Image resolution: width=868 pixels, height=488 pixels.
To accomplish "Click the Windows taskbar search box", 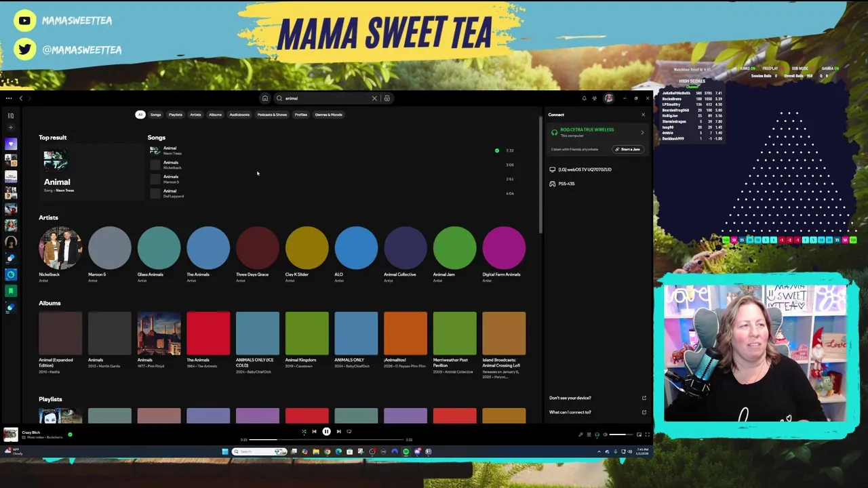I will tap(260, 451).
